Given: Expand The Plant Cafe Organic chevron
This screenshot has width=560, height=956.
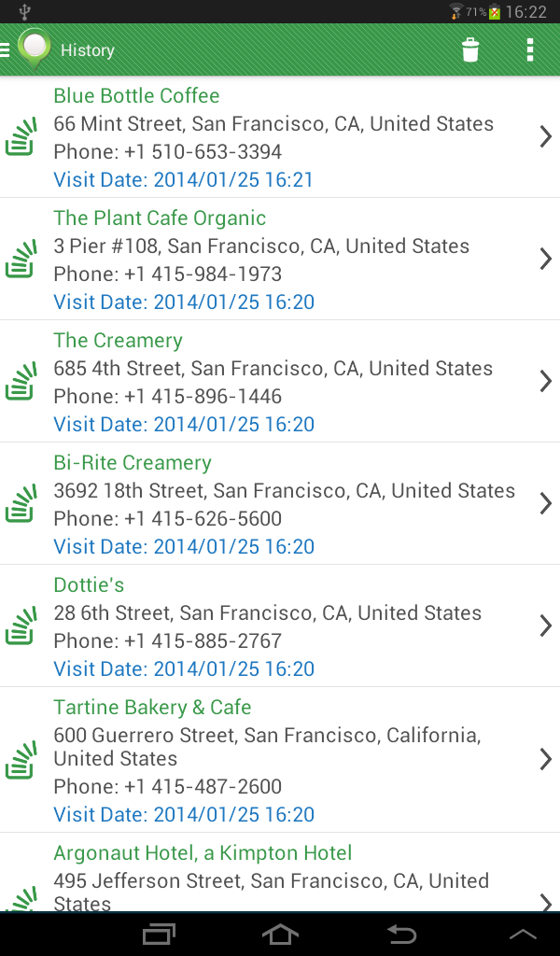Looking at the screenshot, I should [545, 259].
